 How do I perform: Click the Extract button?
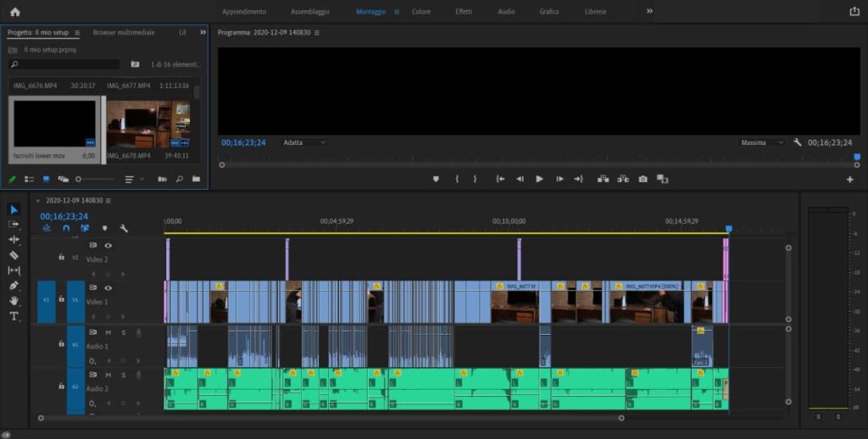(623, 179)
